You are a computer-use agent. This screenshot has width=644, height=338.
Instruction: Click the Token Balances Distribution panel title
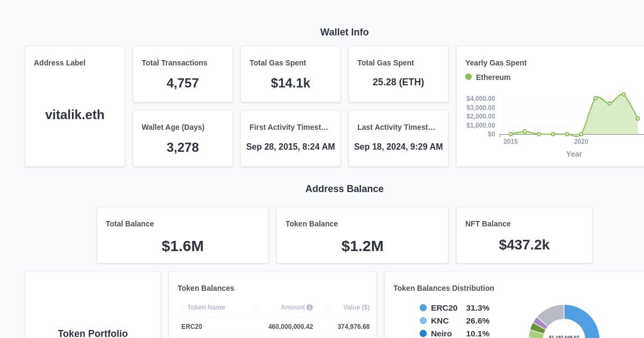(443, 288)
